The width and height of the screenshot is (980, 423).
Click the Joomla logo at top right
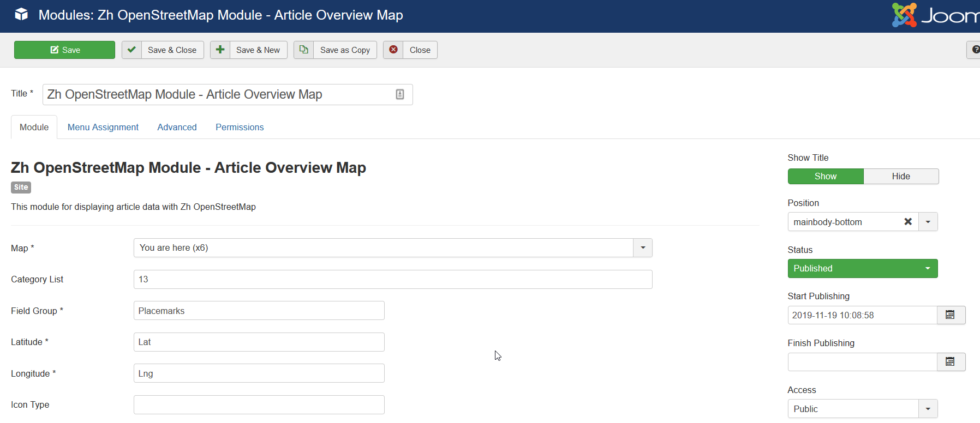point(934,15)
